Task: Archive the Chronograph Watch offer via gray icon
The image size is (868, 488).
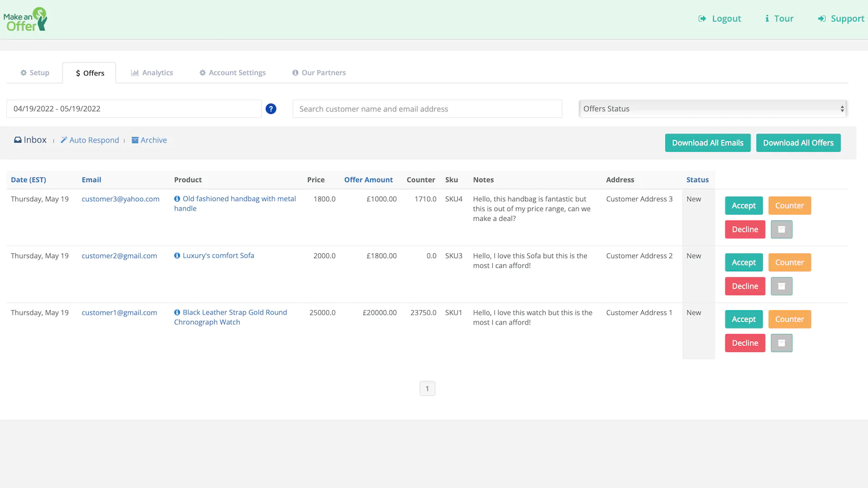Action: coord(781,343)
